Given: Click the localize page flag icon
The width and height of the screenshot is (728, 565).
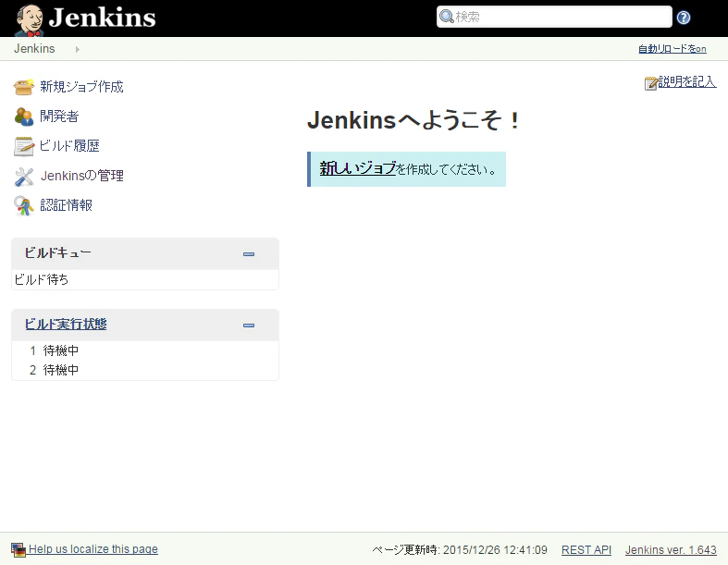Looking at the screenshot, I should tap(19, 549).
